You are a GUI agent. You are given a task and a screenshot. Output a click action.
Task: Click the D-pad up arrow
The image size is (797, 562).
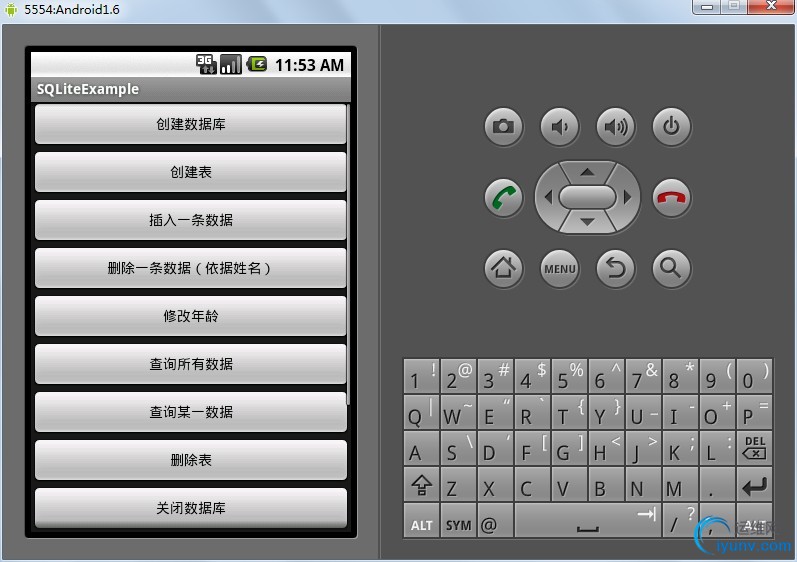click(x=587, y=172)
